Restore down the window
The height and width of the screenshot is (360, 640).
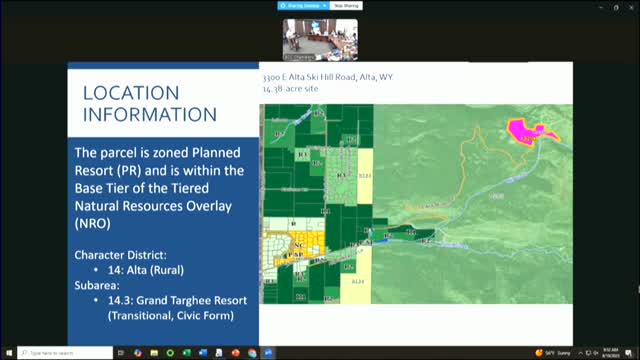coord(616,7)
